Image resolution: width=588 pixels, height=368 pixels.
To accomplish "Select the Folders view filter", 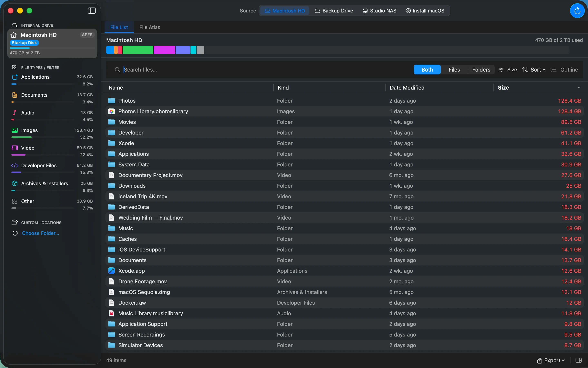I will click(x=481, y=70).
